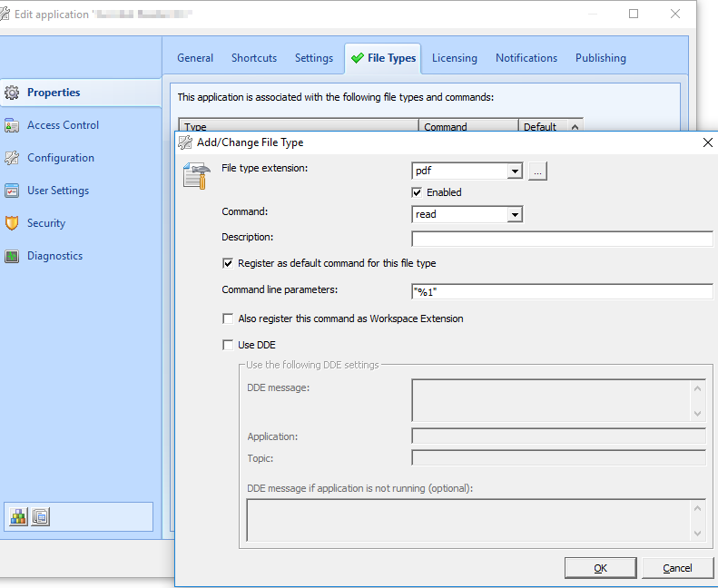718x588 pixels.
Task: Click the stacked windows icon at bottom-left
Action: [40, 517]
